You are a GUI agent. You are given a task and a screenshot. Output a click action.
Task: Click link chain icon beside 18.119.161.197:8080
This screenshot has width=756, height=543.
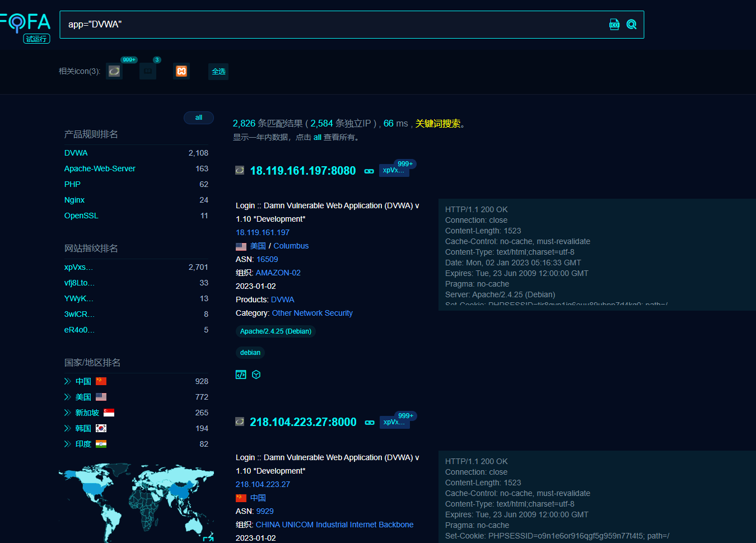(x=369, y=171)
